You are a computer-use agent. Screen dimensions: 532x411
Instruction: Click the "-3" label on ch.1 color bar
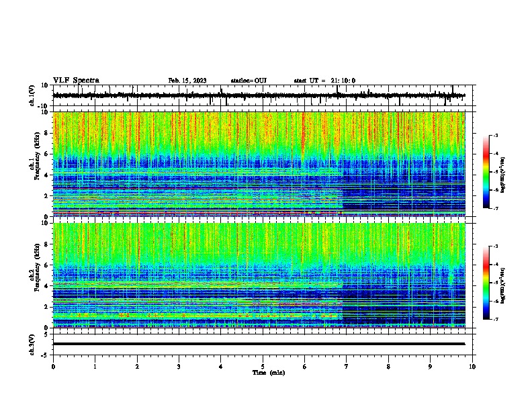[495, 135]
